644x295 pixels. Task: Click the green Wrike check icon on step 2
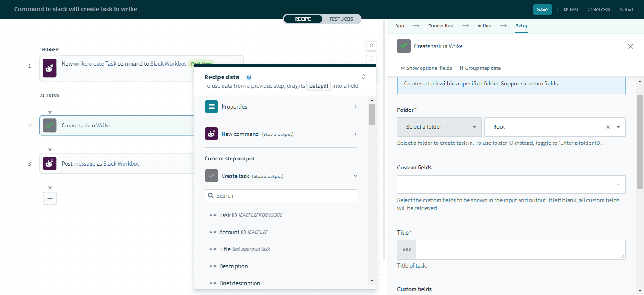[x=50, y=125]
